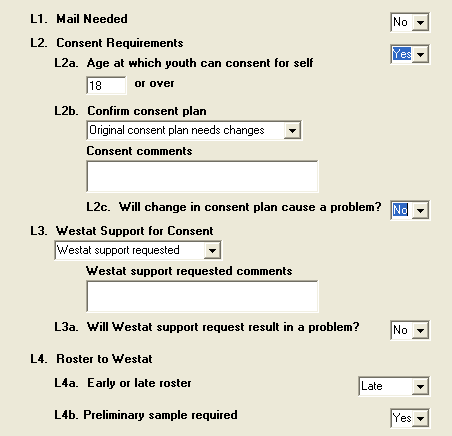
Task: Open the L1 Mail Needed dropdown arrow
Action: pos(420,22)
